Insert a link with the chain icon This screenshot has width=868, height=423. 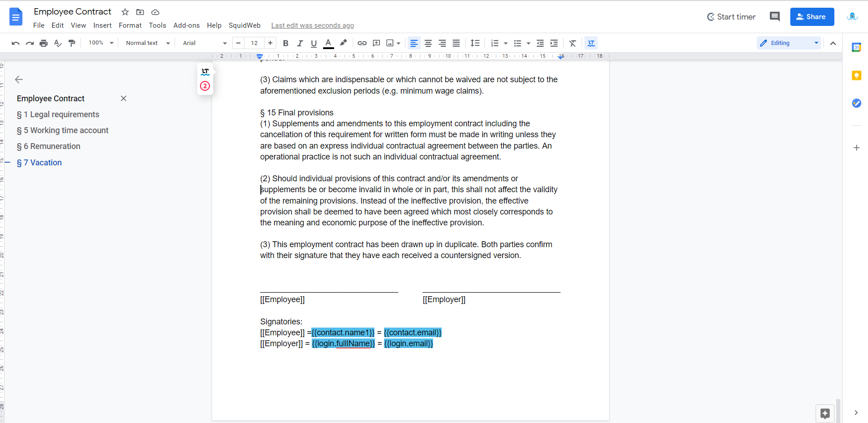tap(362, 43)
